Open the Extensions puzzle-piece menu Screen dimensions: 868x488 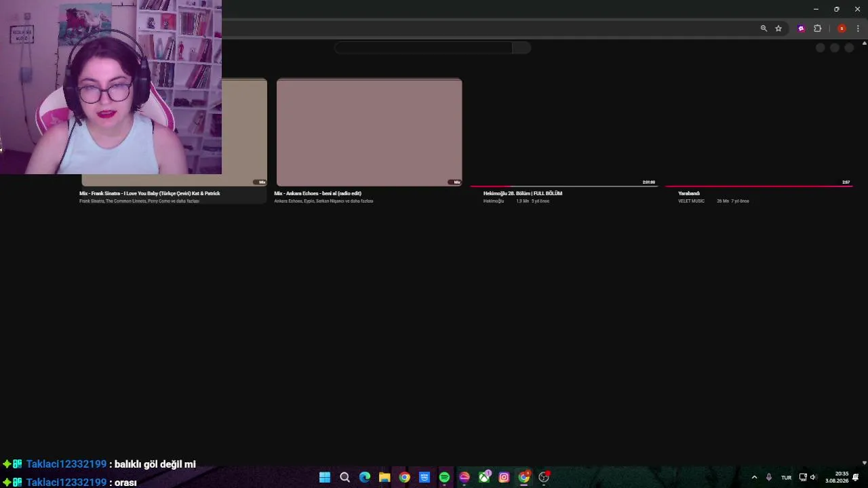click(x=817, y=28)
